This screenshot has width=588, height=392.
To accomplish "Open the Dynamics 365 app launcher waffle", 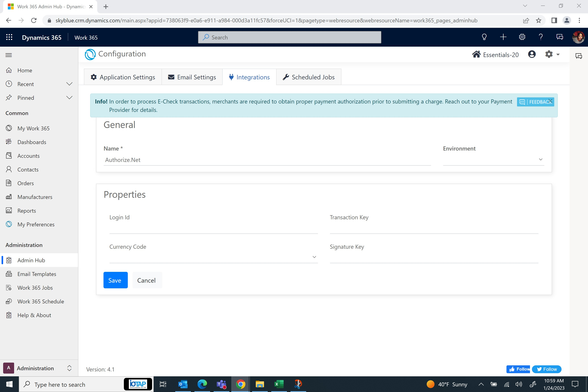I will pyautogui.click(x=9, y=37).
